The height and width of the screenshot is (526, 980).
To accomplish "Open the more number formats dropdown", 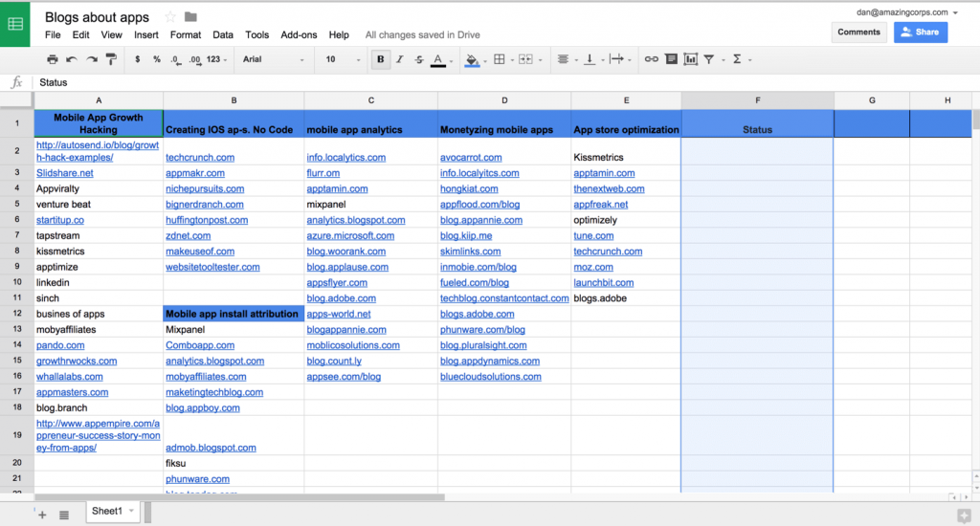I will pos(216,59).
